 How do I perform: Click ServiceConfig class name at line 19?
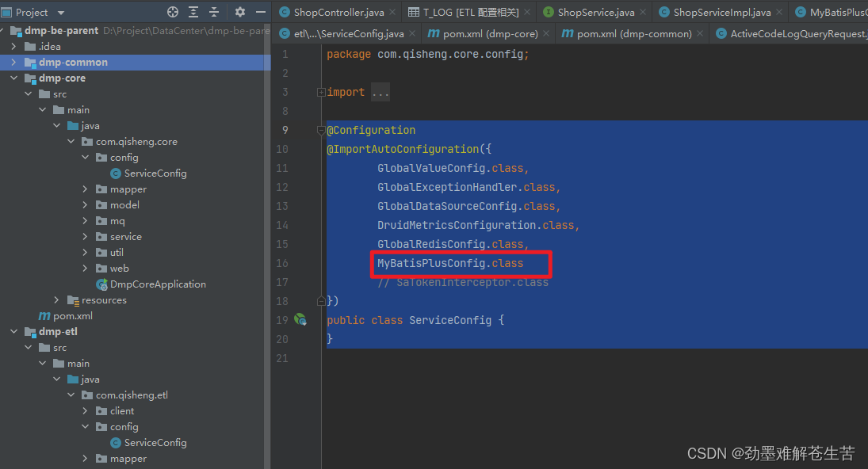point(450,320)
